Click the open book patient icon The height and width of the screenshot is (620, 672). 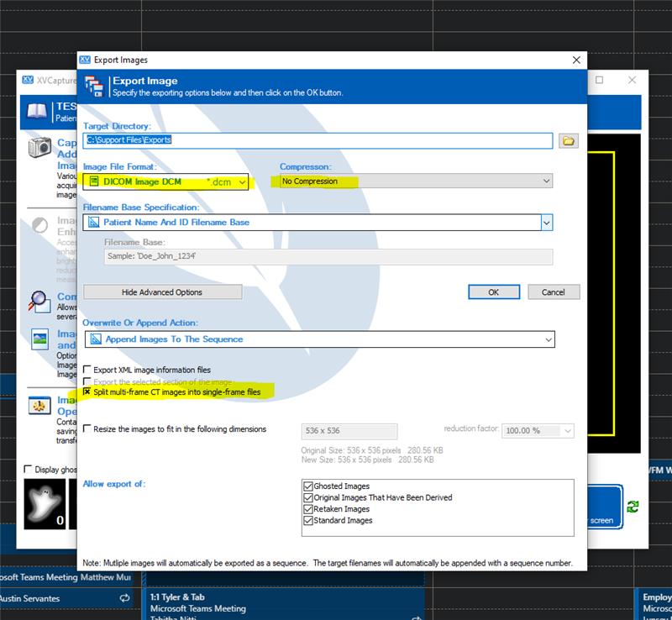click(37, 112)
